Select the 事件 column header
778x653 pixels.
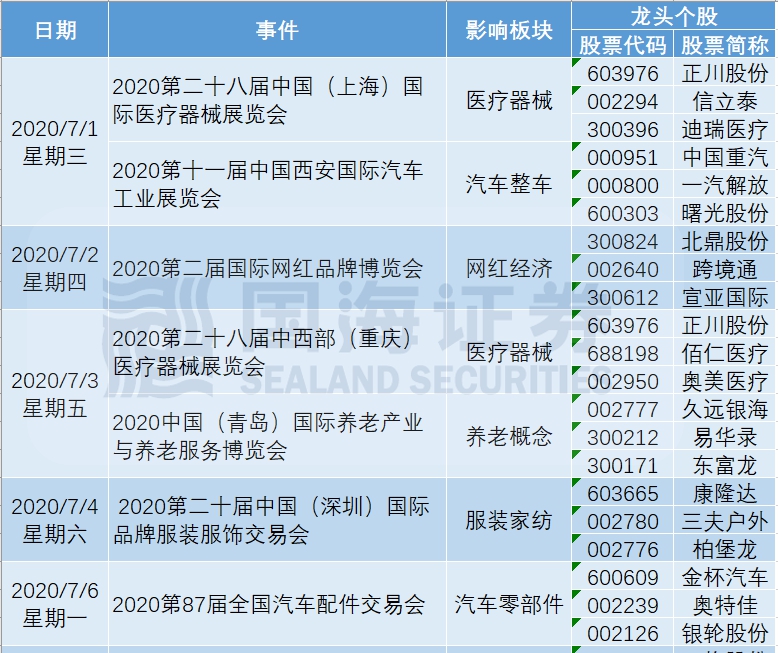(x=277, y=30)
